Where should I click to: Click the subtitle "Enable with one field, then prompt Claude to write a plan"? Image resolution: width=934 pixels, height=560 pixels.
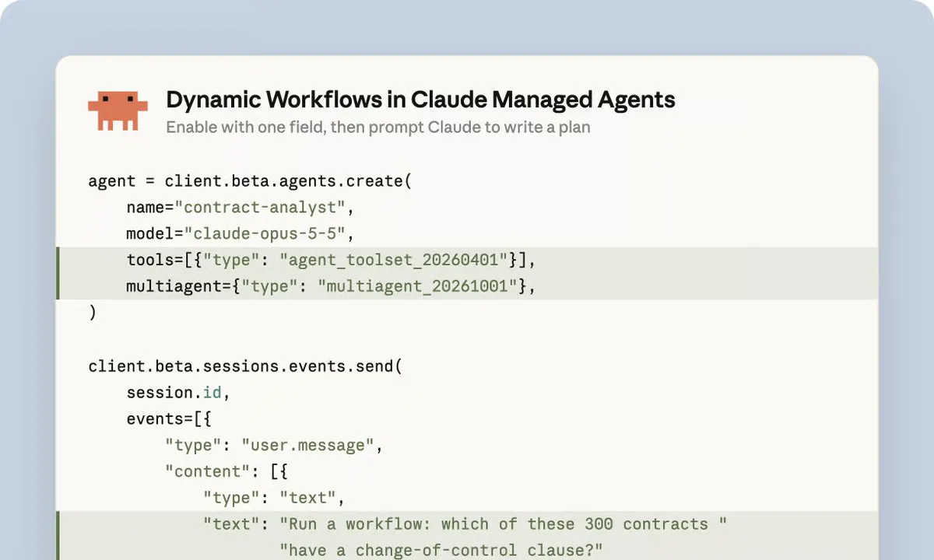[378, 127]
